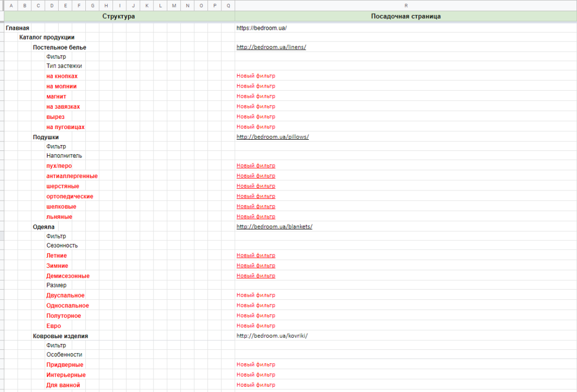Select the Особенности cell

[64, 355]
